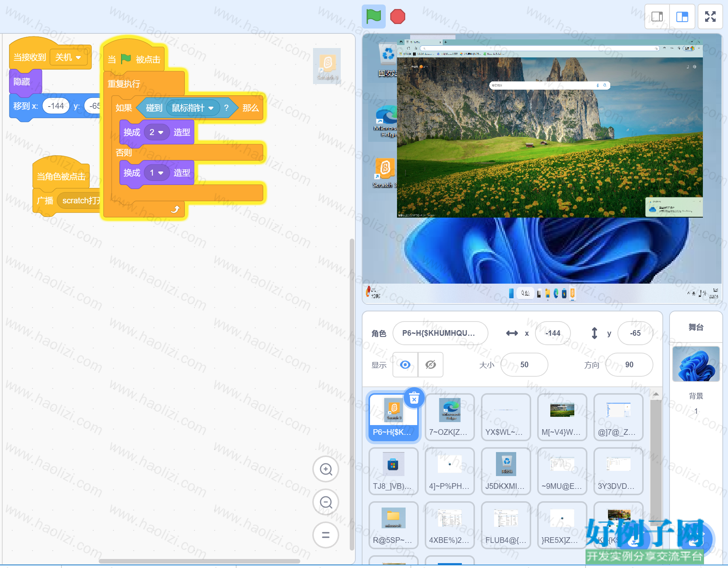Delete the selected P6~H sprite

414,398
